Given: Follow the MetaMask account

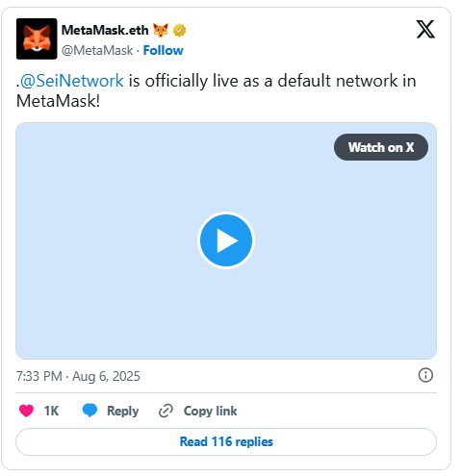Looking at the screenshot, I should tap(163, 50).
